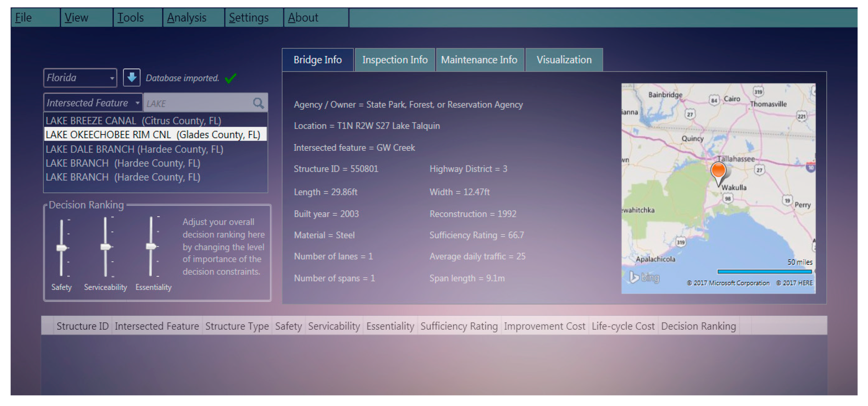Screen dimensions: 868x406
Task: Click the Safety slider handle
Action: coord(61,248)
